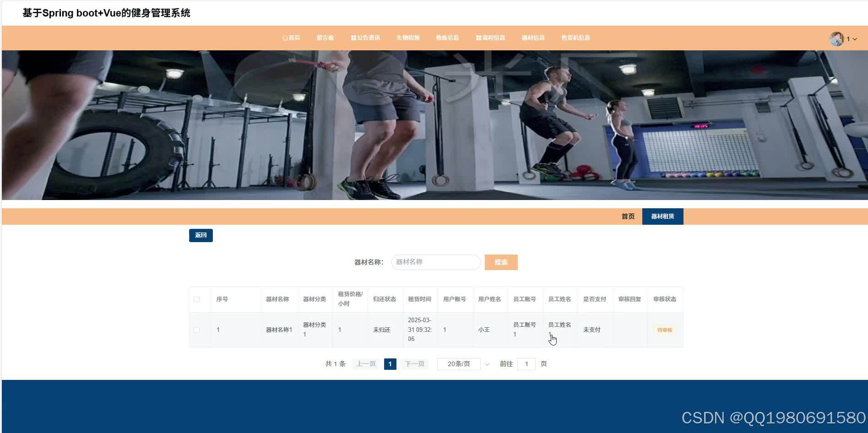Click the 用户账号 column header
Image resolution: width=868 pixels, height=433 pixels.
(x=455, y=299)
